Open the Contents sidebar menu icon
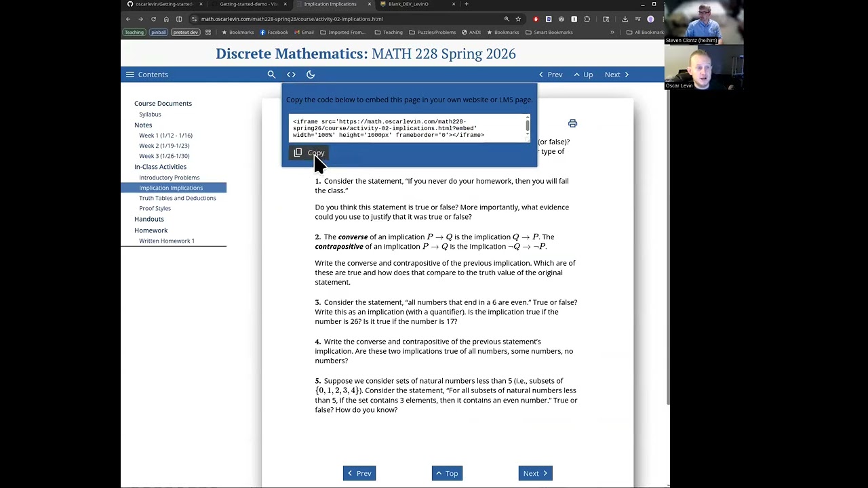868x488 pixels. [130, 75]
